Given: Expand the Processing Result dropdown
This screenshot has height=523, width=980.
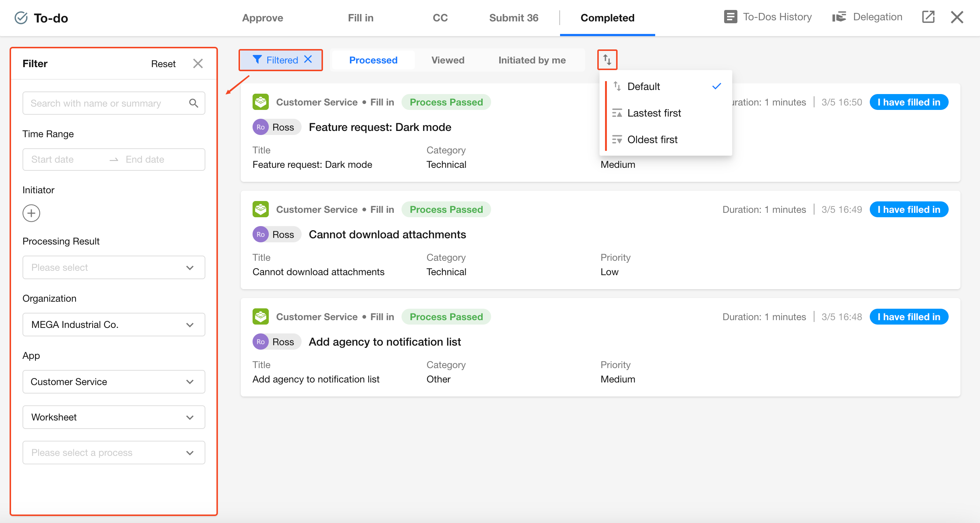Looking at the screenshot, I should tap(114, 268).
